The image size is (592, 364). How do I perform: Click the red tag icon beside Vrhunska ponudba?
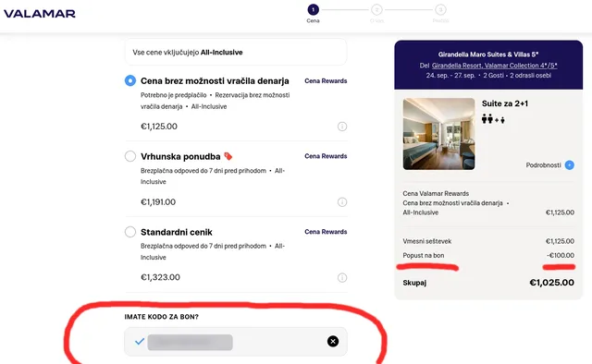coord(228,156)
